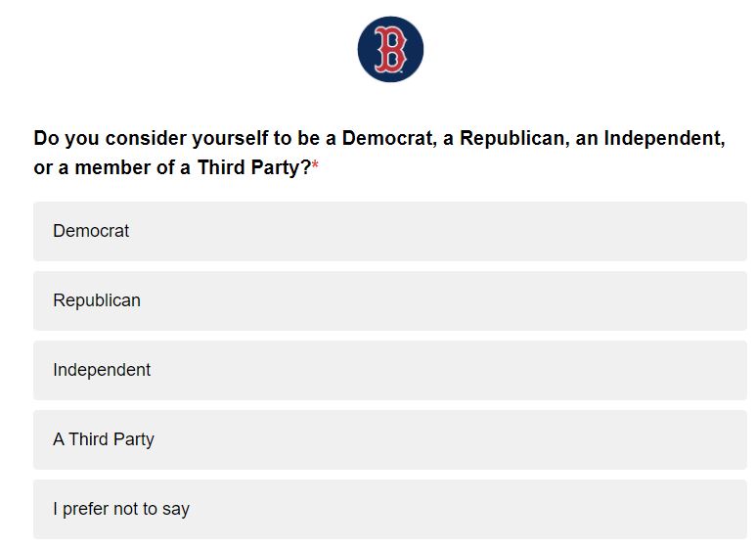Click the blank right side of the Republican row
Viewport: 756px width, 548px height.
click(x=636, y=301)
